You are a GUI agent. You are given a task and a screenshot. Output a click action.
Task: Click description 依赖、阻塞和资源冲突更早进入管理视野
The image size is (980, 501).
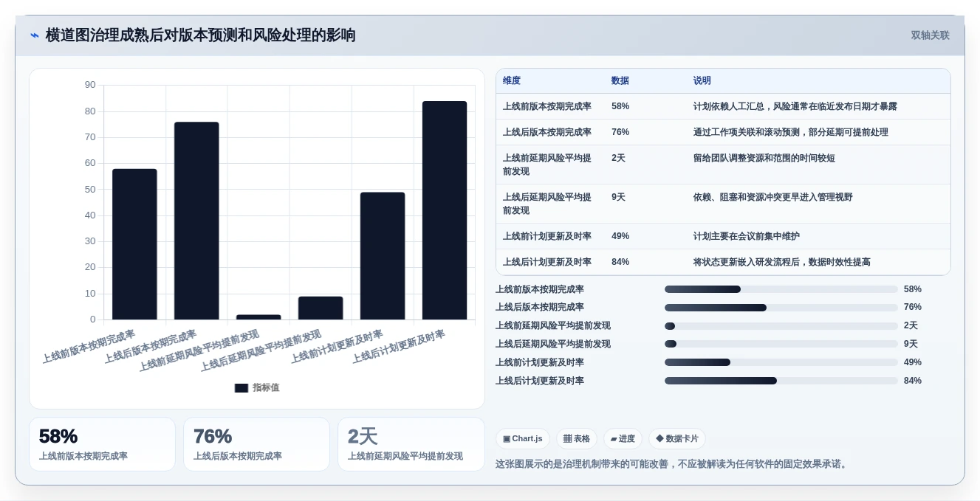773,197
